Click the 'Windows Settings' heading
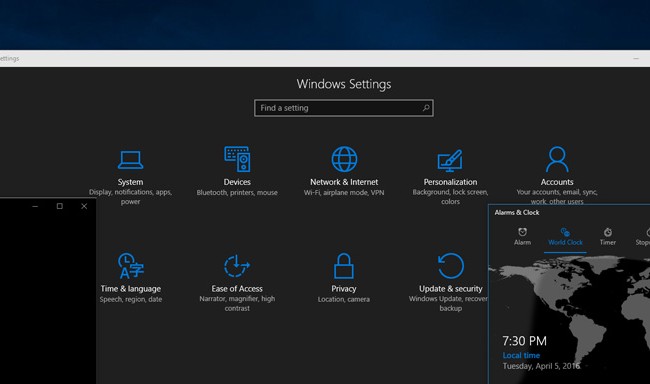This screenshot has height=384, width=650. (344, 84)
